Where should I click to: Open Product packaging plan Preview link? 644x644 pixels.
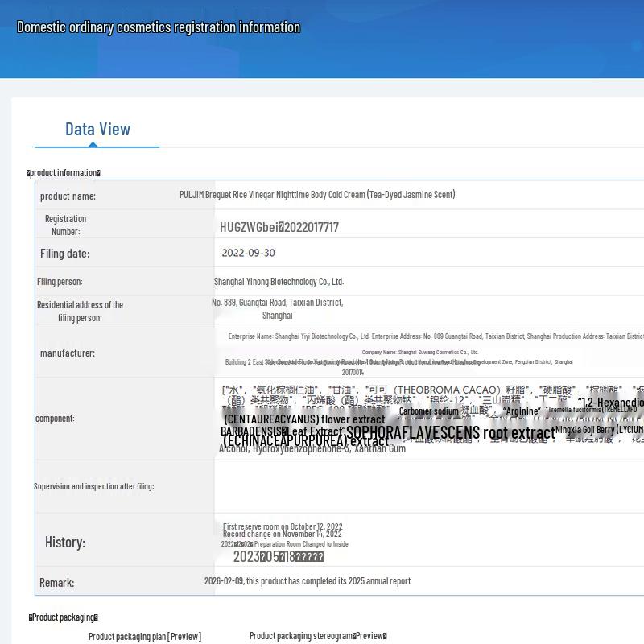click(145, 636)
